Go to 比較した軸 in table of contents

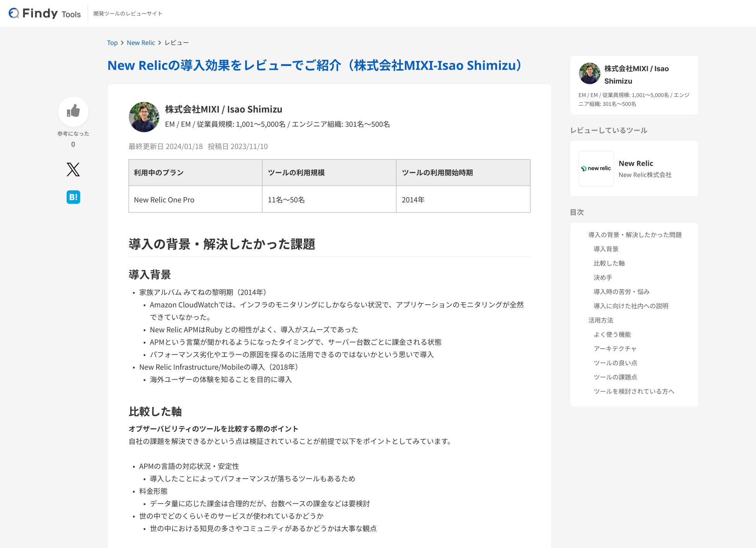(609, 263)
